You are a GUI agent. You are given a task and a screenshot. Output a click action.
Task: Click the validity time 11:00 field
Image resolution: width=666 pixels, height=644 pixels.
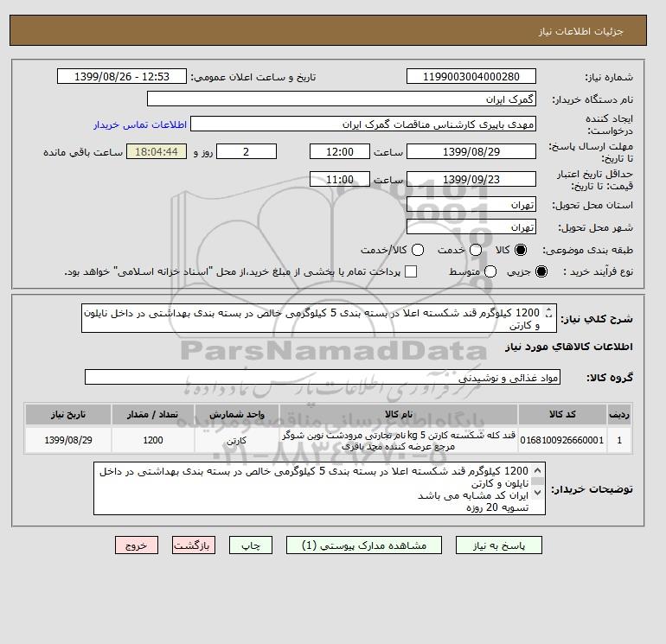[x=340, y=179]
